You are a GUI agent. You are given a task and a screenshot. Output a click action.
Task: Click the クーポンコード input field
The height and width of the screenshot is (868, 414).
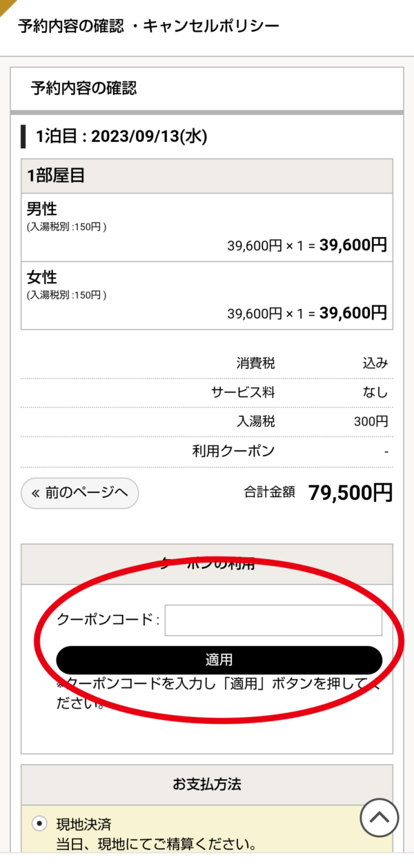click(273, 620)
